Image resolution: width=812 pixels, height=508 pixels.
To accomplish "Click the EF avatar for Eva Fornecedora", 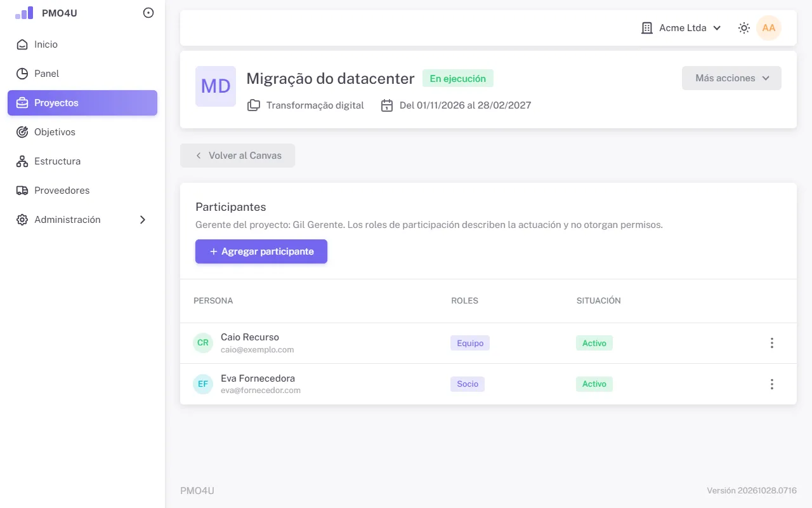I will tap(203, 384).
